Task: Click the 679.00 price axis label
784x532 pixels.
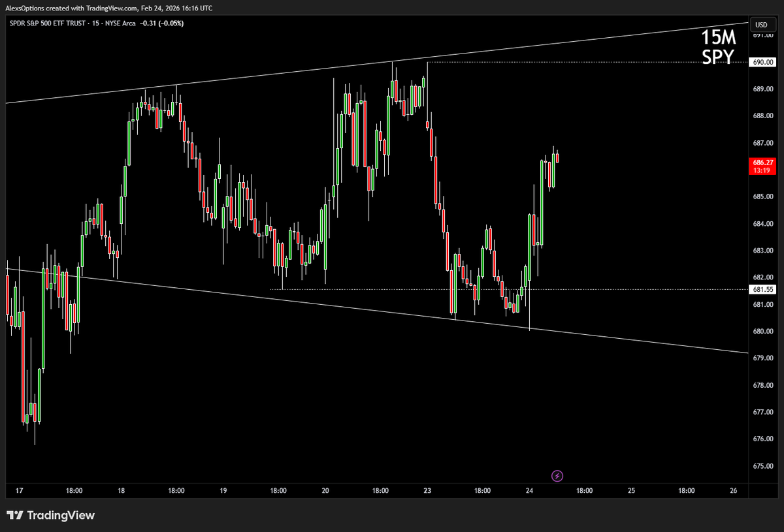Action: [763, 358]
